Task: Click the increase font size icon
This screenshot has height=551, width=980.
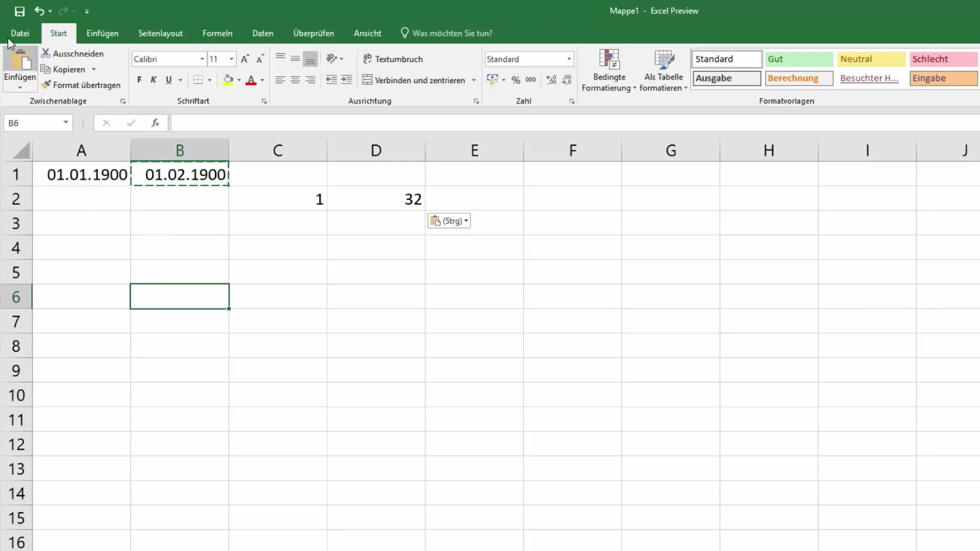Action: tap(245, 59)
